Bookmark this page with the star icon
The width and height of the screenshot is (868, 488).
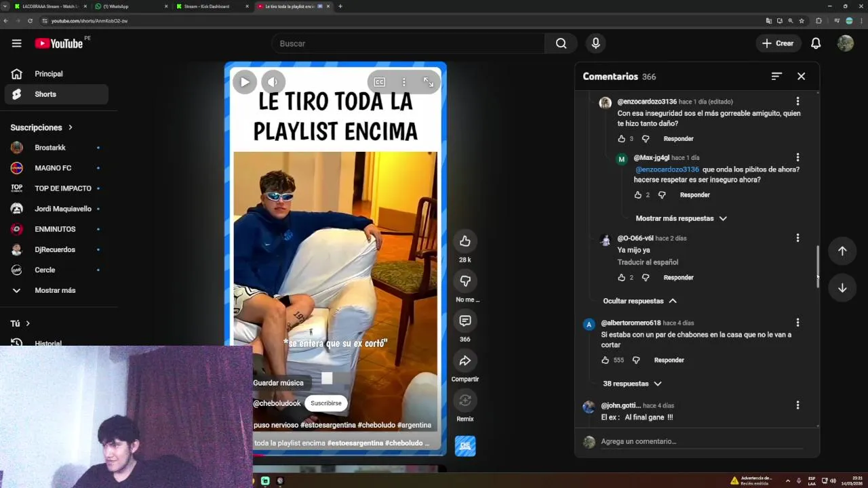(x=802, y=21)
